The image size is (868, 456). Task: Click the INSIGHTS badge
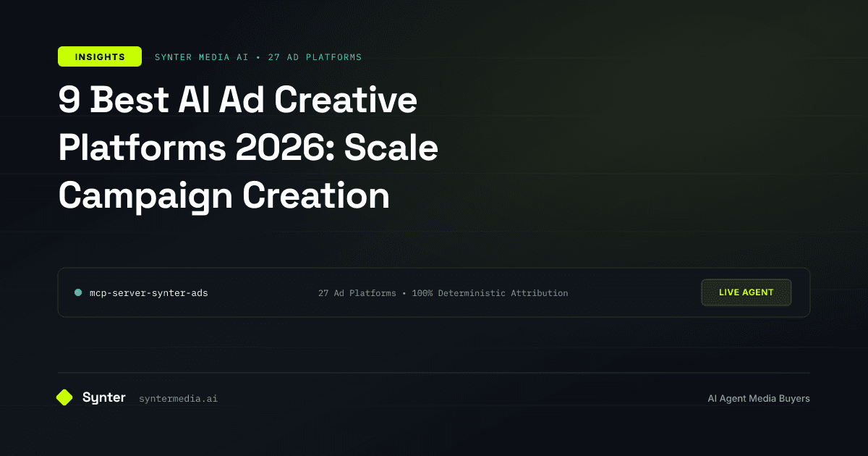(100, 56)
